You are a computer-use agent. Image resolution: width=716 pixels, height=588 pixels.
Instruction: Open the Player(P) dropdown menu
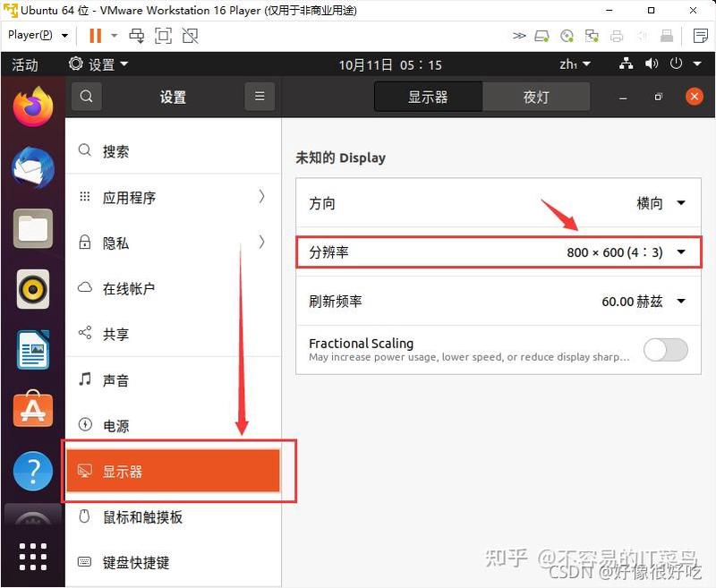38,35
